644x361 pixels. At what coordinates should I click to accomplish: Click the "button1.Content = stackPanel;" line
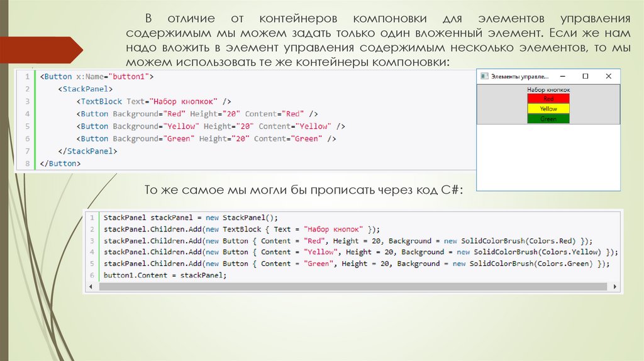click(165, 275)
